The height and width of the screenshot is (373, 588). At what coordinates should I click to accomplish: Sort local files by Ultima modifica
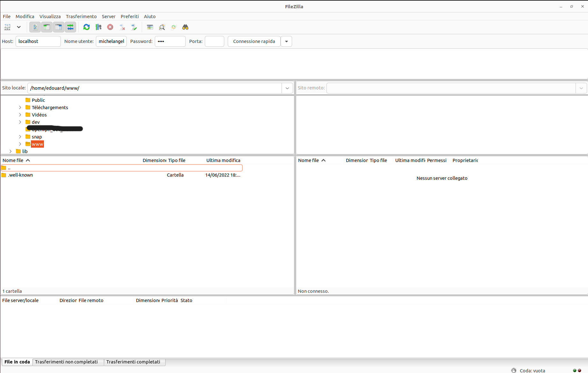(223, 160)
